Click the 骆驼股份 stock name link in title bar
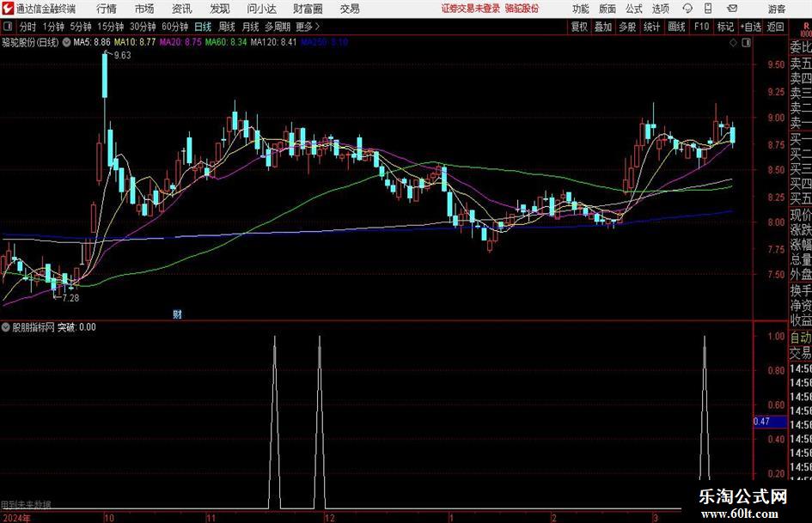The width and height of the screenshot is (812, 523). 522,9
